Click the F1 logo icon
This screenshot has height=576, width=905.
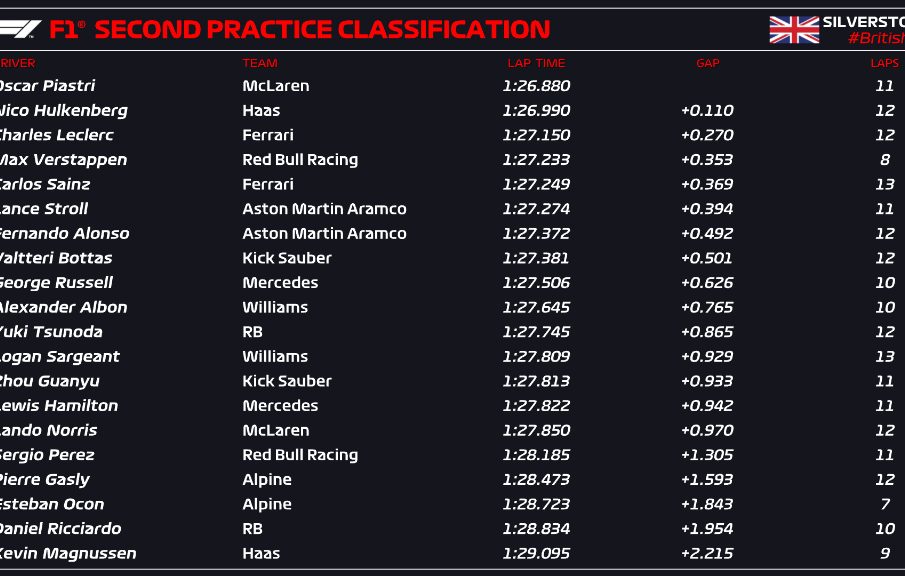[x=20, y=29]
